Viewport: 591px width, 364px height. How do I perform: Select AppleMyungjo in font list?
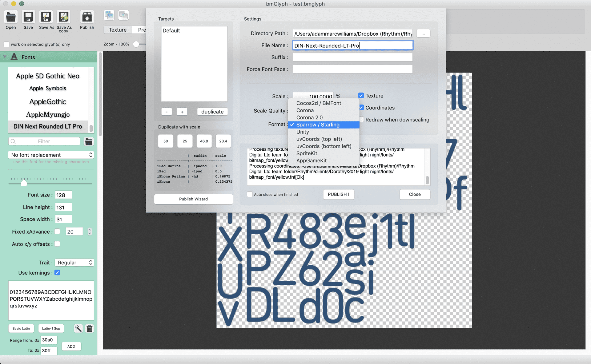point(48,114)
